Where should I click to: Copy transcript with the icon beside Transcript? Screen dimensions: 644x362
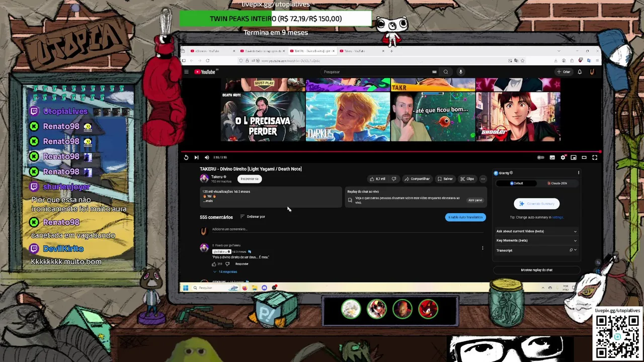(x=571, y=250)
